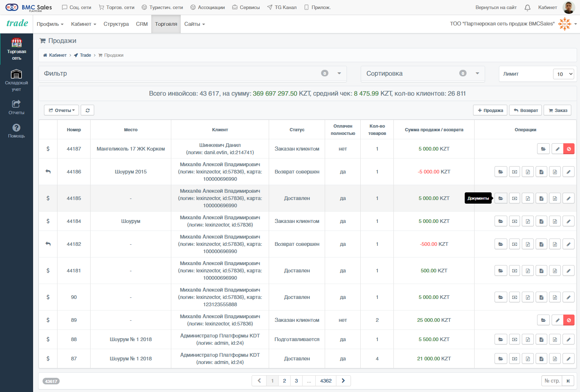
Task: Open the Профиль menu
Action: click(50, 24)
